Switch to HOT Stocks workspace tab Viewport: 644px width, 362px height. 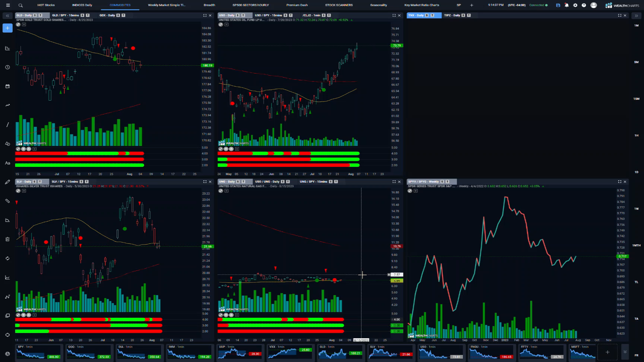[x=46, y=5]
